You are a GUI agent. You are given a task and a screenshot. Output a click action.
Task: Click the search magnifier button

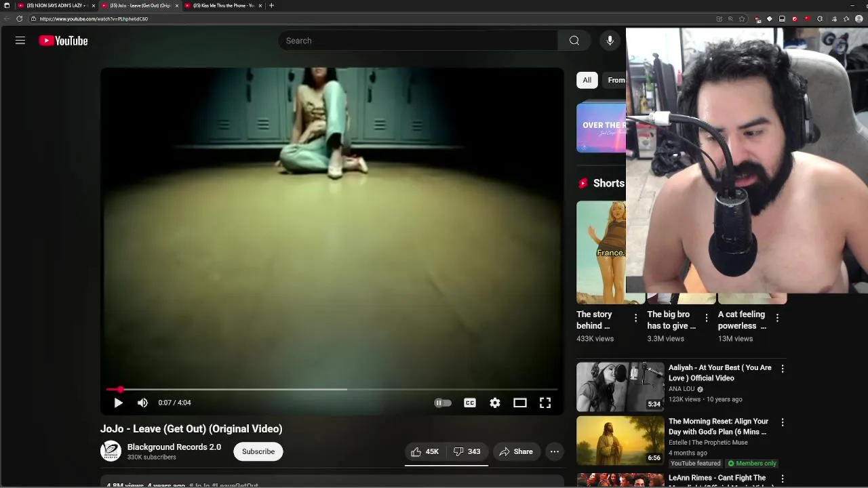(x=574, y=41)
